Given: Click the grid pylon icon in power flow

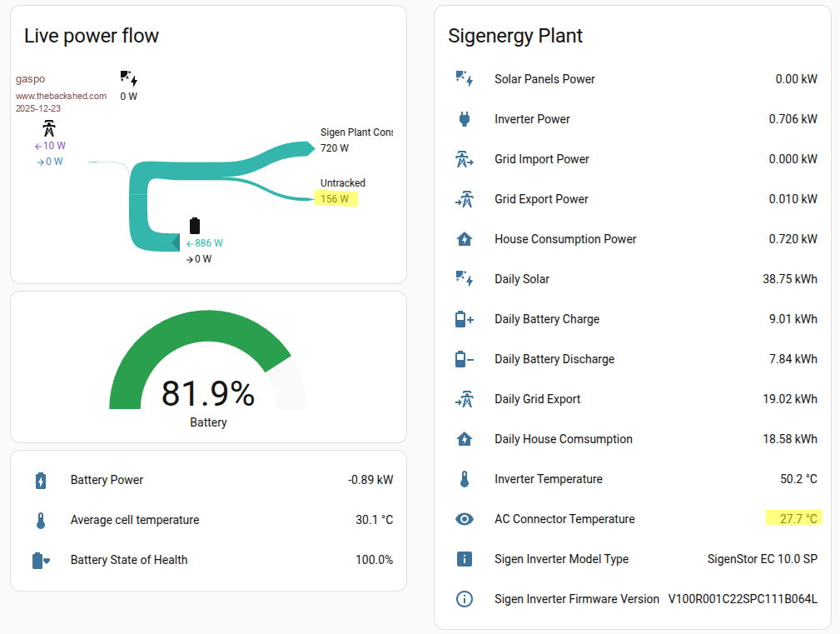Looking at the screenshot, I should 50,129.
